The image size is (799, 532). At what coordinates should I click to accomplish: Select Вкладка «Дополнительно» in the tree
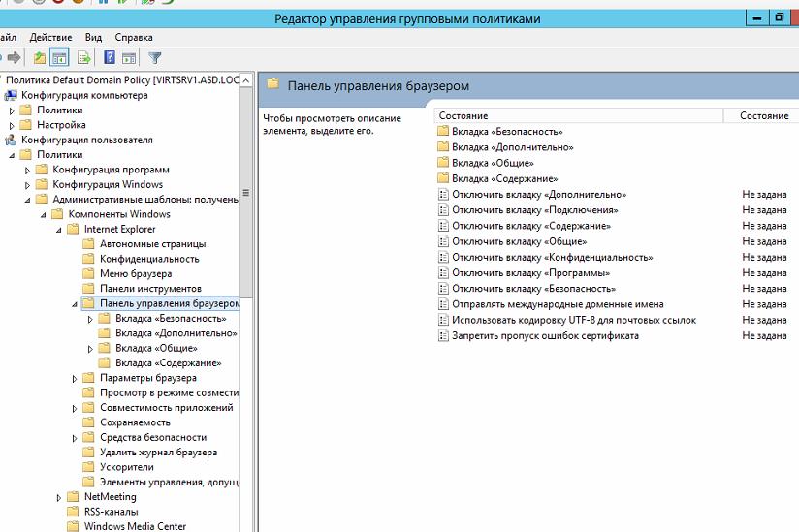coord(176,333)
